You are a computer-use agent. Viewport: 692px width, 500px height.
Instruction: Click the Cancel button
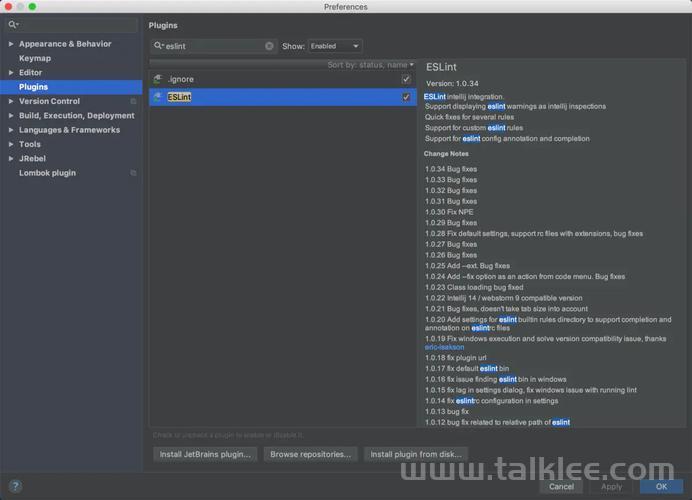[561, 486]
